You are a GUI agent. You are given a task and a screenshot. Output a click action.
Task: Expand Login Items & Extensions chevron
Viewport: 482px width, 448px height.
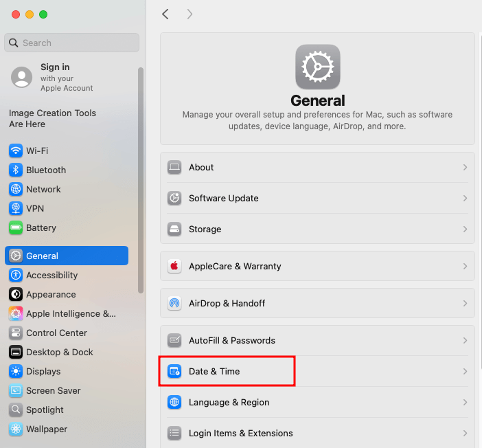coord(465,433)
